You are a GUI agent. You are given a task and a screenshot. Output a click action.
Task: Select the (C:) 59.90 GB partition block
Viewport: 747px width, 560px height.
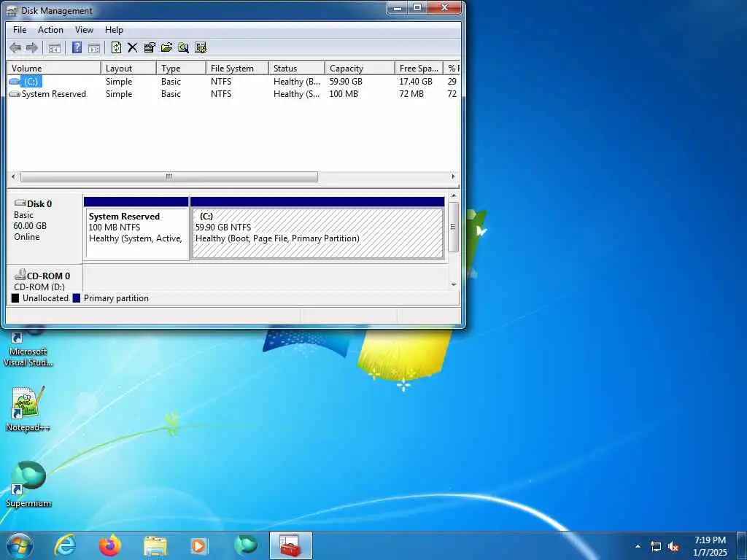317,228
